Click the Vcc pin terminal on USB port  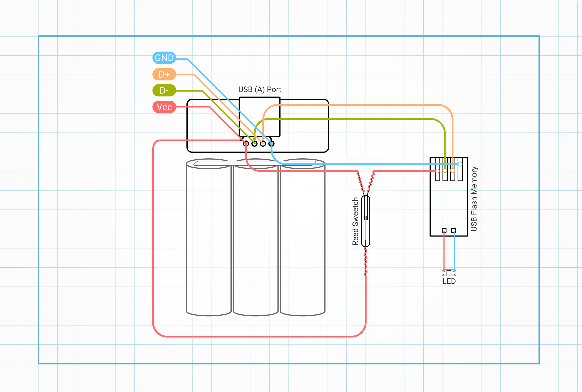[246, 144]
